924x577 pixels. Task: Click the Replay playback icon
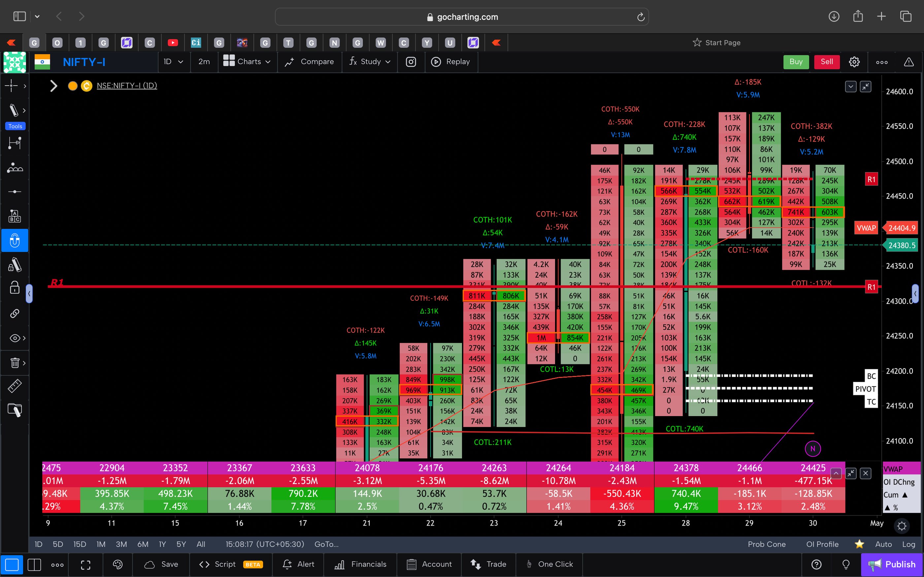(x=435, y=61)
